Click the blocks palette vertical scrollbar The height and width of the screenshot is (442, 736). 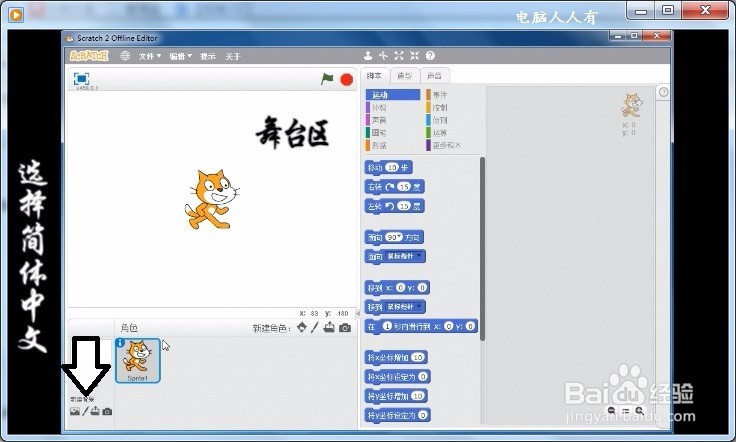click(x=482, y=249)
